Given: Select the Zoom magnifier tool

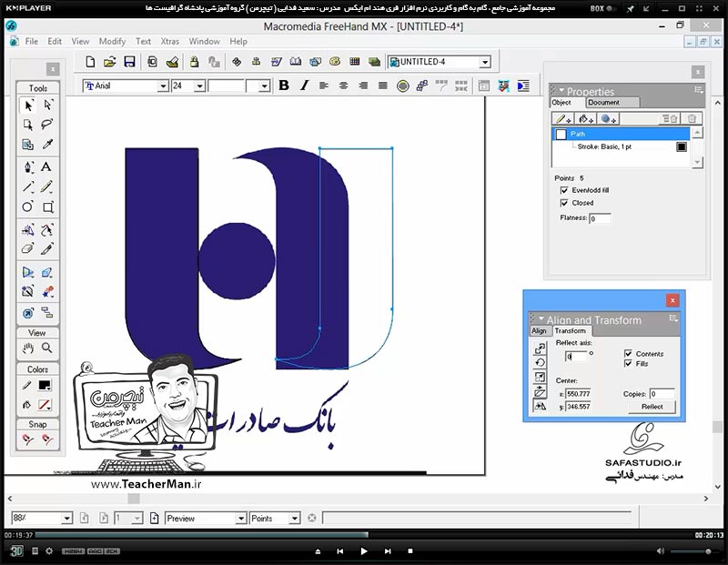Looking at the screenshot, I should click(47, 348).
